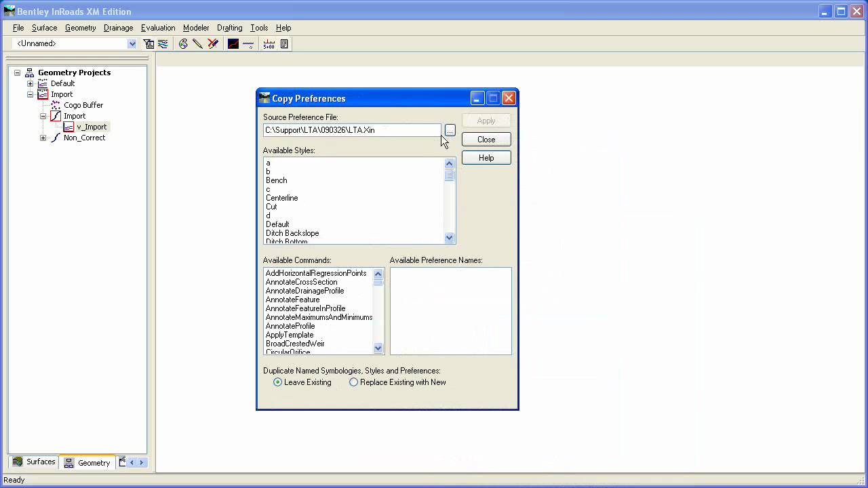The width and height of the screenshot is (868, 488).
Task: Open the Drafting menu
Action: (230, 28)
